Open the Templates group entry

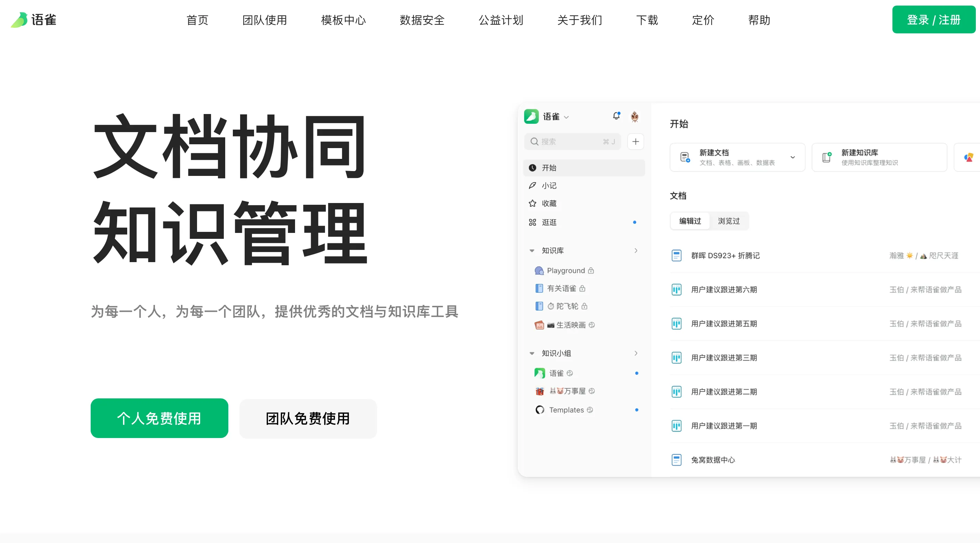click(584, 410)
